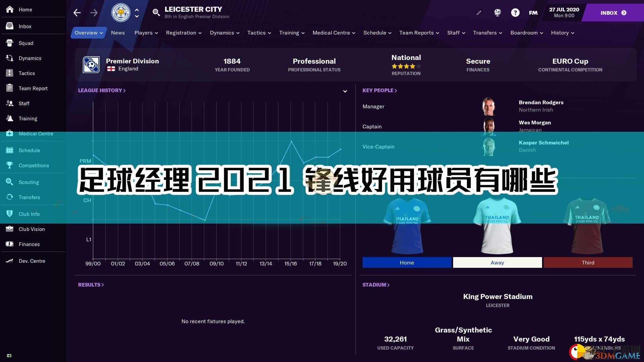Open the LEAGUE HISTORY link
644x362 pixels.
coord(102,90)
